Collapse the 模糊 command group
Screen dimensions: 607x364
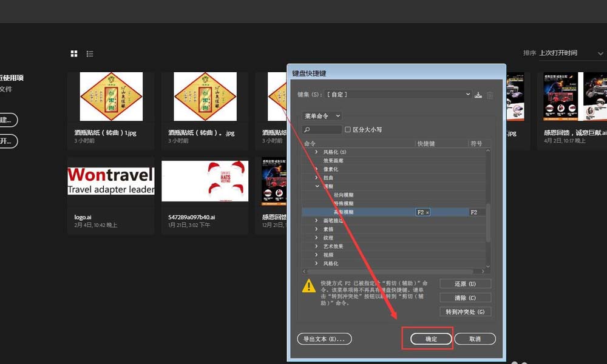pyautogui.click(x=316, y=186)
